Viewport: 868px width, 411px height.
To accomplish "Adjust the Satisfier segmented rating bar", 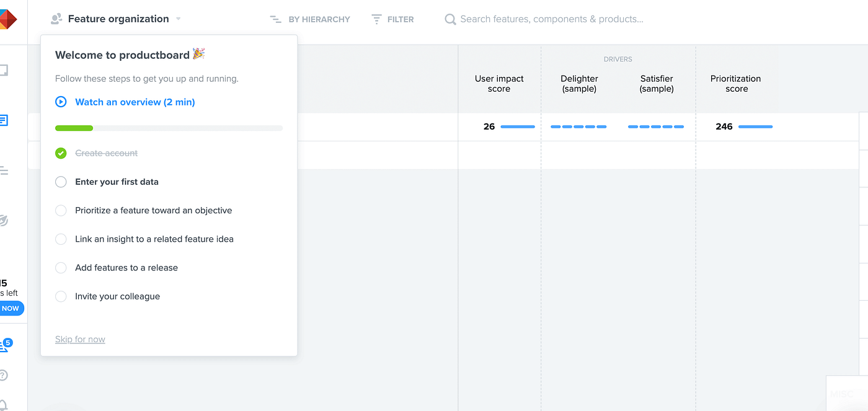I will pos(656,126).
